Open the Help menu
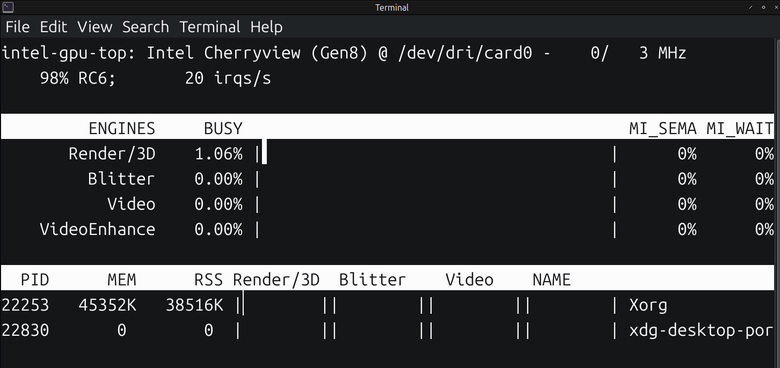Screen dimensions: 780x368 (x=266, y=27)
